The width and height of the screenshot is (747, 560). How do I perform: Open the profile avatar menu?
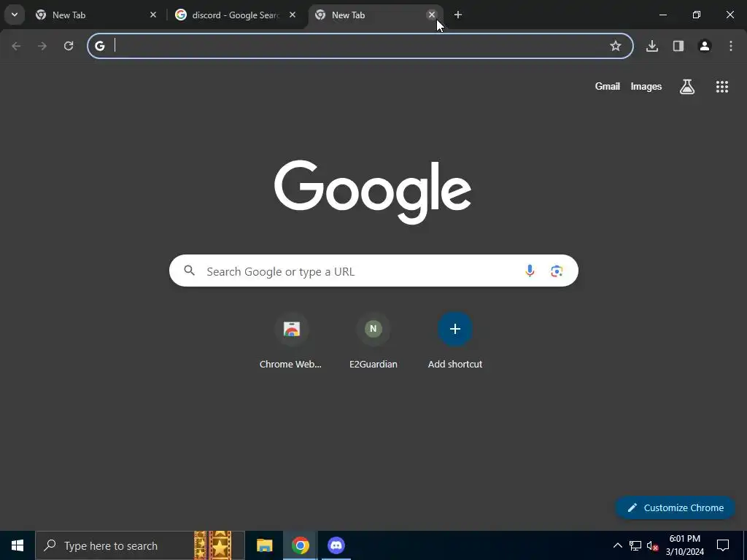705,46
